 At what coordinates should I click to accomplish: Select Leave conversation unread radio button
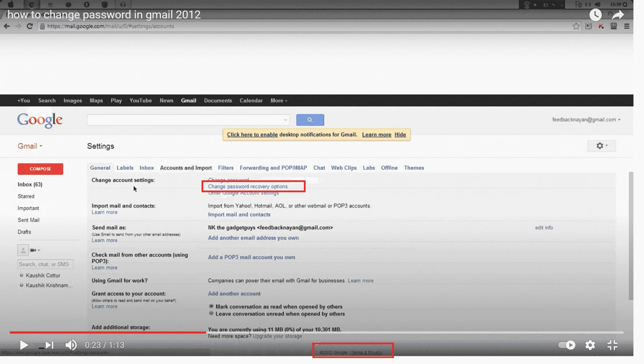pyautogui.click(x=211, y=313)
